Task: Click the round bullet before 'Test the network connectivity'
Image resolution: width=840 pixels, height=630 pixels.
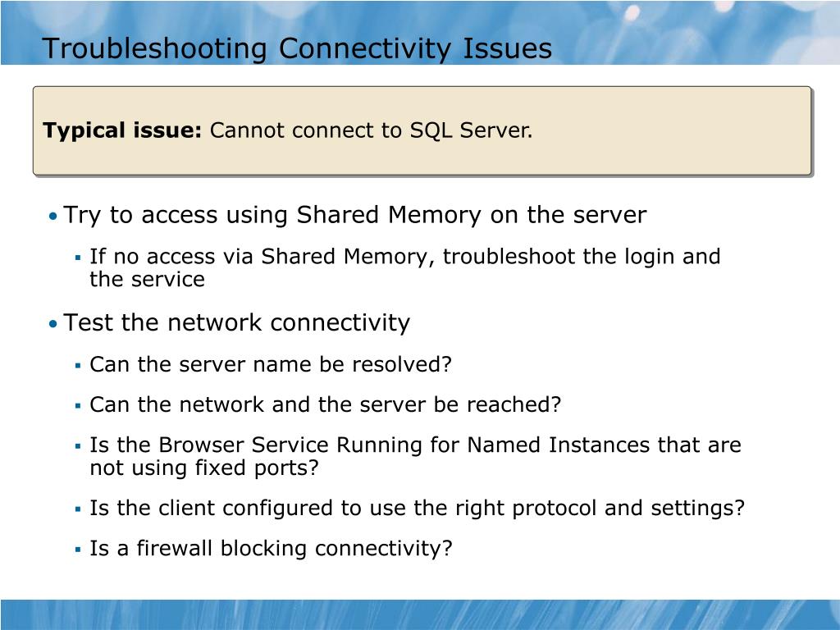Action: coord(52,324)
